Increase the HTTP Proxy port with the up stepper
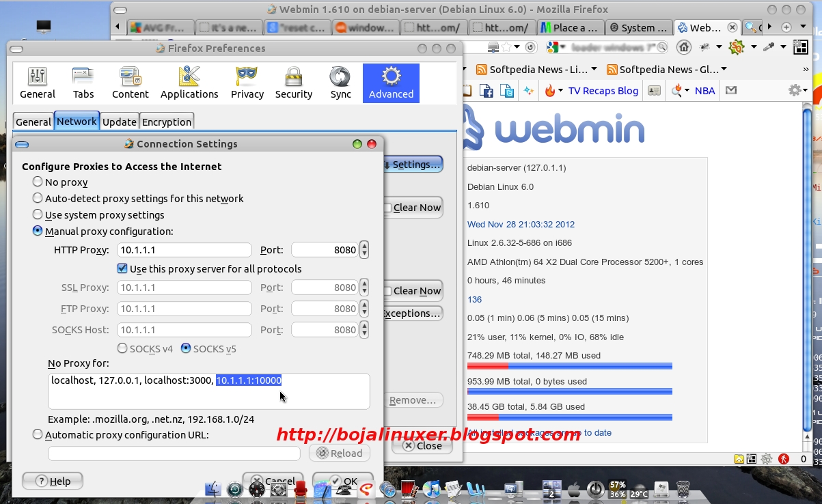Viewport: 822px width, 504px height. point(364,246)
